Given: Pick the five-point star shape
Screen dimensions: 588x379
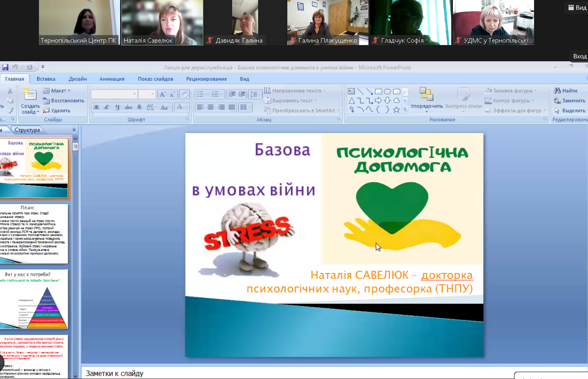Looking at the screenshot, I should pos(396,110).
